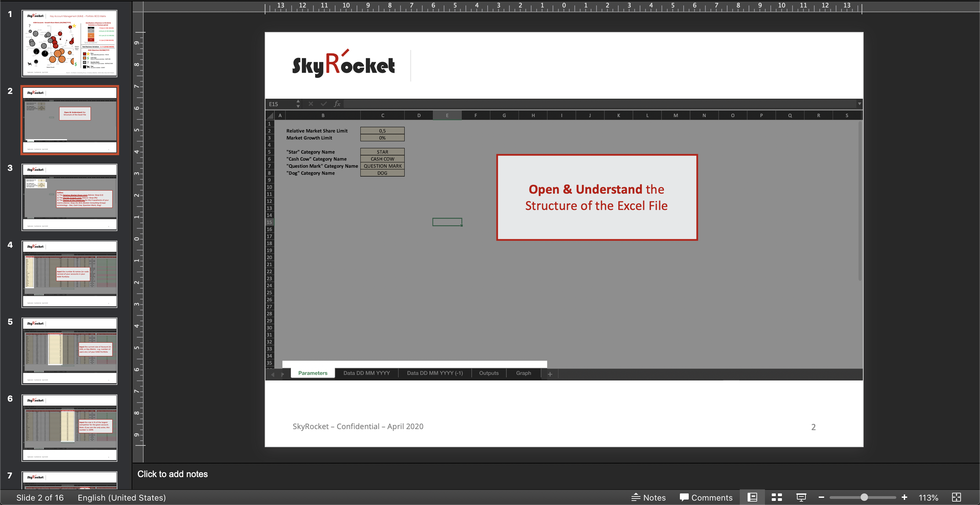Click row header 15
This screenshot has width=980, height=505.
point(269,222)
